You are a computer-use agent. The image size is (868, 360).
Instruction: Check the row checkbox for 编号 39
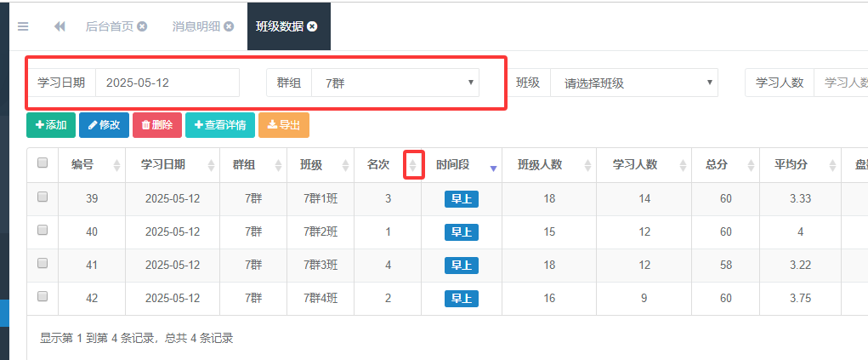tap(43, 197)
